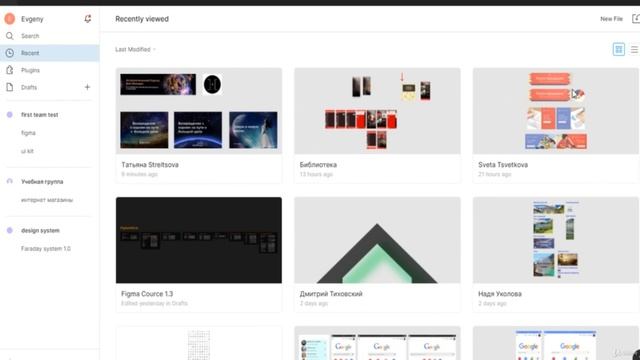Open the интернет магазины project
640x360 pixels.
pyautogui.click(x=47, y=200)
